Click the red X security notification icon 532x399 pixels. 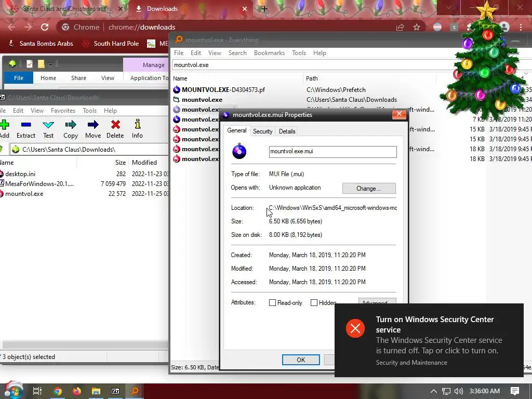[355, 328]
